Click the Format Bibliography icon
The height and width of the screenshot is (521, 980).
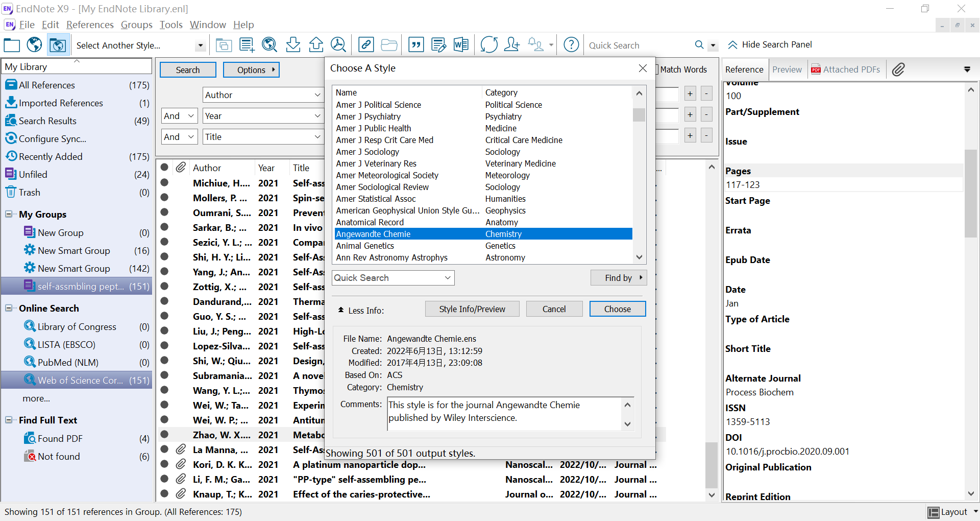pos(438,45)
